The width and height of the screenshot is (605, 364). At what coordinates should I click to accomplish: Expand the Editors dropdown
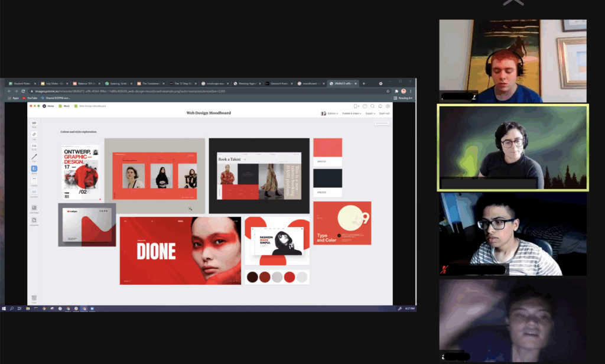coord(332,113)
